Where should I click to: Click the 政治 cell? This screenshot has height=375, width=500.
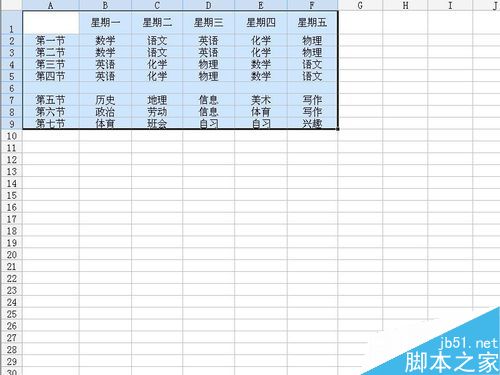105,112
